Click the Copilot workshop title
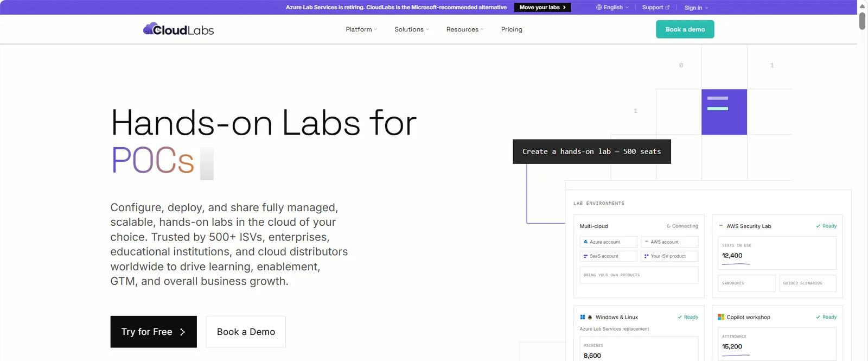The image size is (868, 361). pos(749,317)
